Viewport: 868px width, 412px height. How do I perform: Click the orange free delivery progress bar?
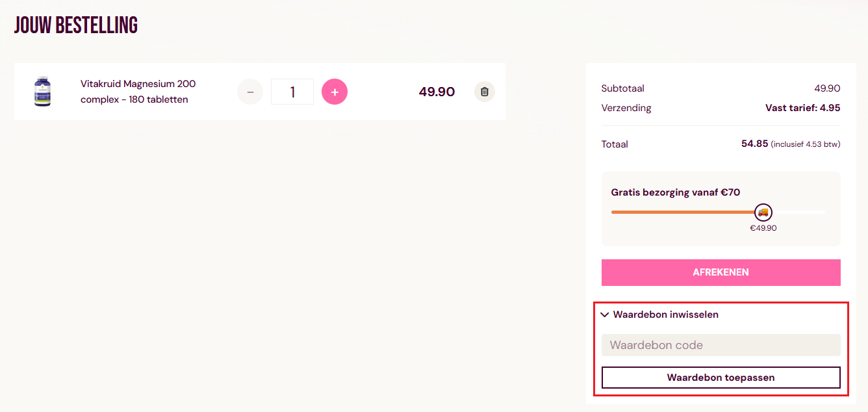point(682,212)
